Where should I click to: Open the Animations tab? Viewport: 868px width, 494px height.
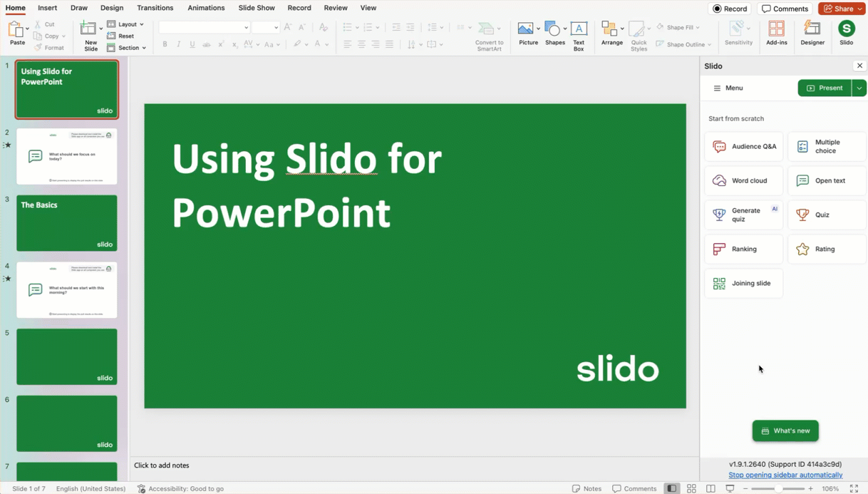(206, 8)
